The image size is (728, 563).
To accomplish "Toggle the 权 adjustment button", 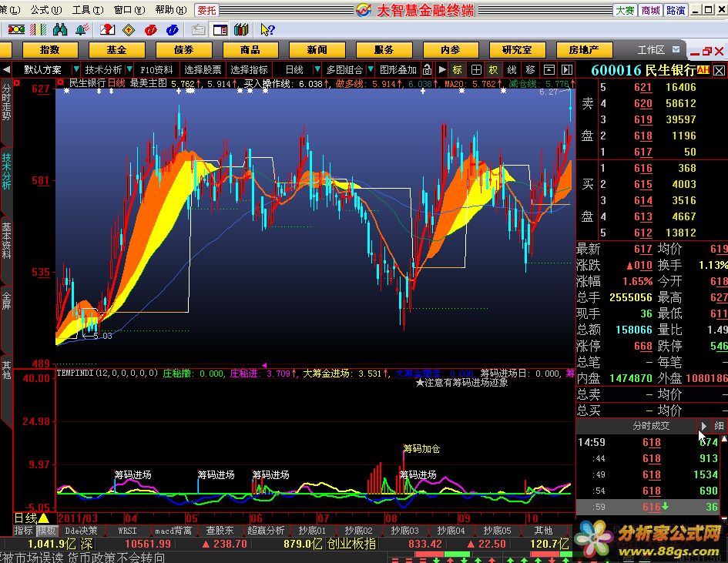I will pos(493,69).
